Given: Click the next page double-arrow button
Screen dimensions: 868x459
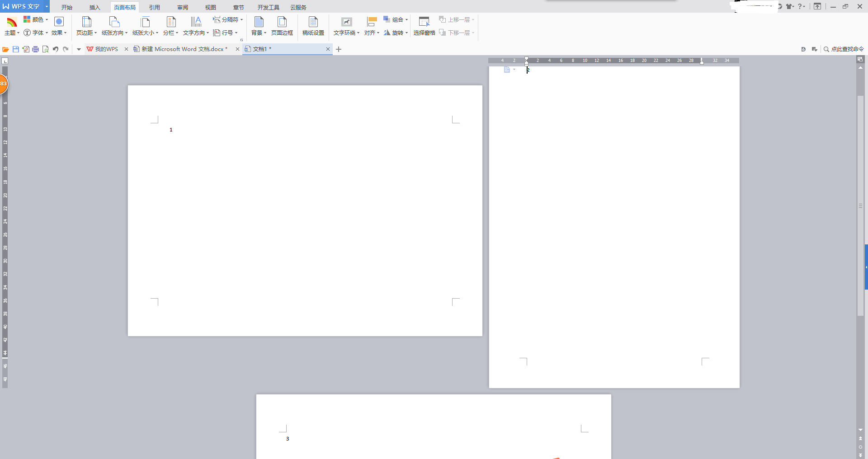Looking at the screenshot, I should coord(860,455).
